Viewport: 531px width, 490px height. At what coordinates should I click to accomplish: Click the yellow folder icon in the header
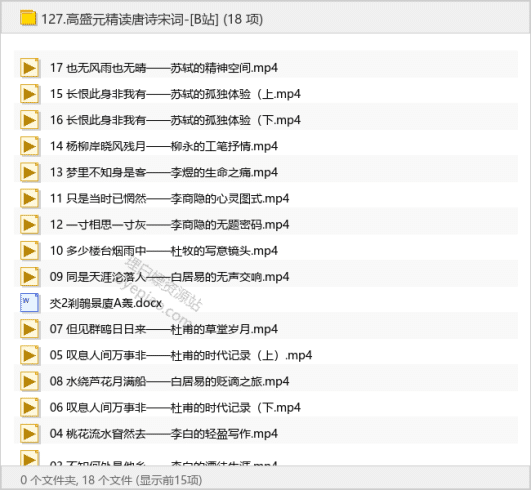coord(28,18)
